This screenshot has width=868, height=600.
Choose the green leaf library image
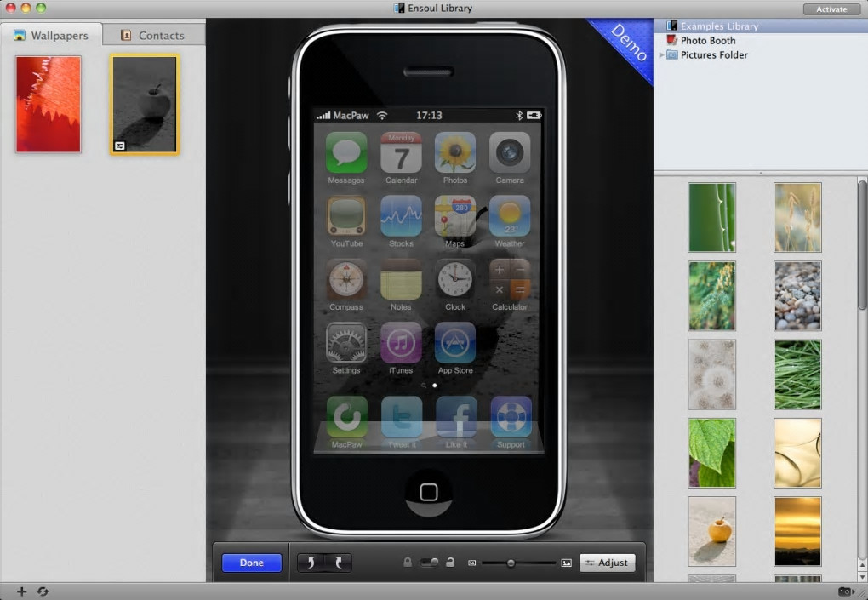pyautogui.click(x=712, y=453)
